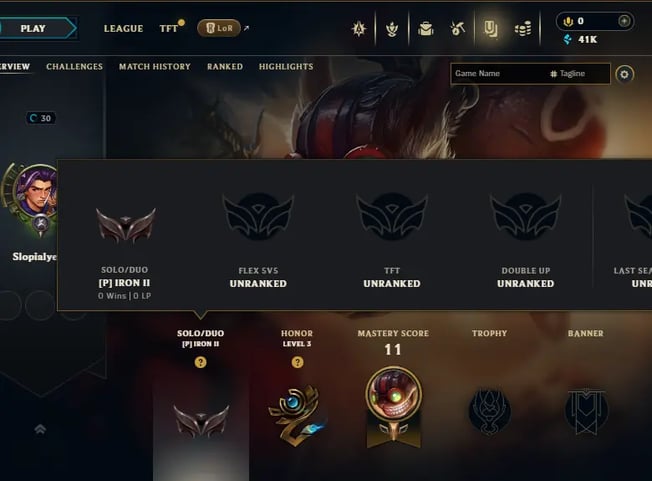The height and width of the screenshot is (481, 652).
Task: Add RP with the plus icon
Action: pos(624,21)
